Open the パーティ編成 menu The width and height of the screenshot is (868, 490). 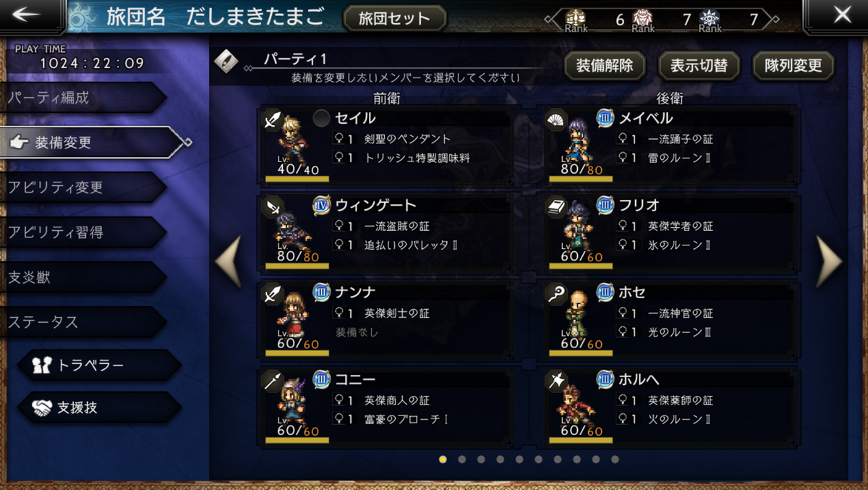tap(83, 98)
